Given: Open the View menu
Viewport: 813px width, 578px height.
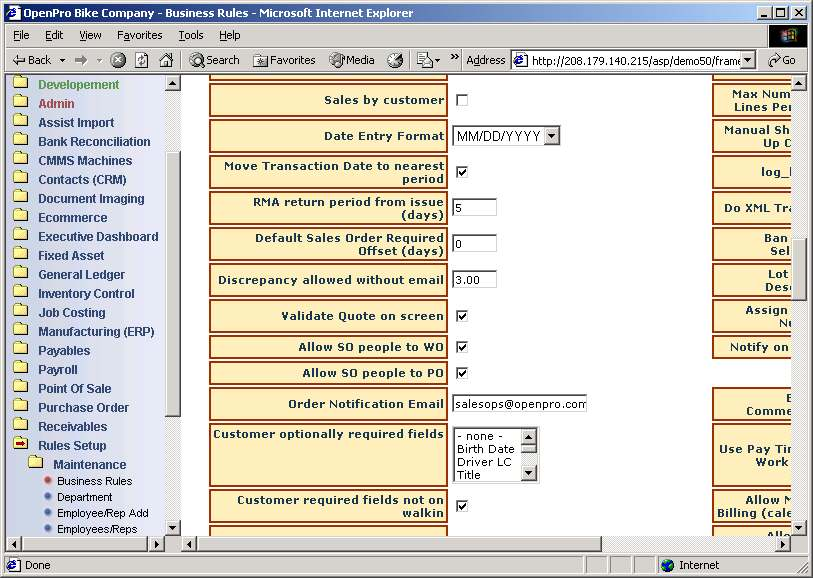Looking at the screenshot, I should (91, 35).
